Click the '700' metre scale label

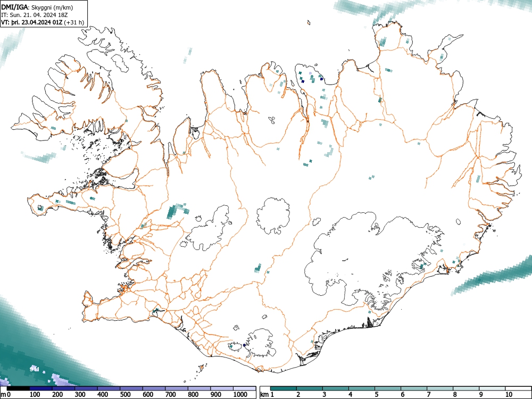(x=170, y=395)
